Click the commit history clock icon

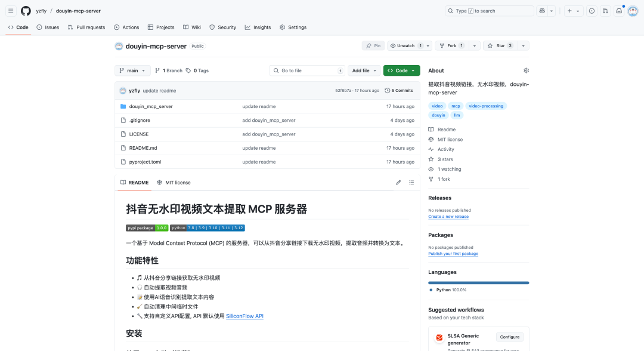(x=387, y=90)
